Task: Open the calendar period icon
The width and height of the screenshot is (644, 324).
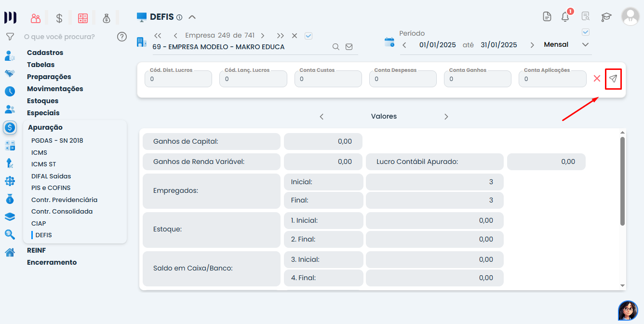Action: pyautogui.click(x=389, y=42)
